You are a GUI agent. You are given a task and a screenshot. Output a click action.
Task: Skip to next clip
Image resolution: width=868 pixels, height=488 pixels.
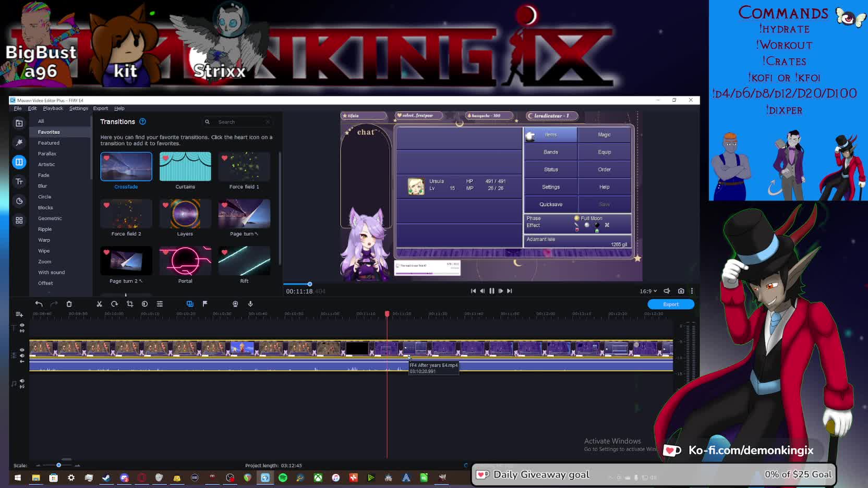[510, 291]
